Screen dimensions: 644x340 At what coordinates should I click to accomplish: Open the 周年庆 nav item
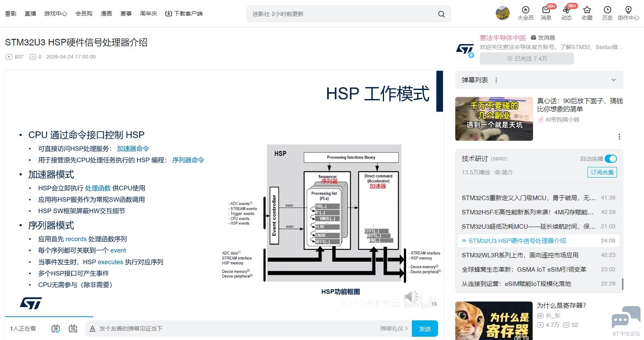(x=149, y=14)
